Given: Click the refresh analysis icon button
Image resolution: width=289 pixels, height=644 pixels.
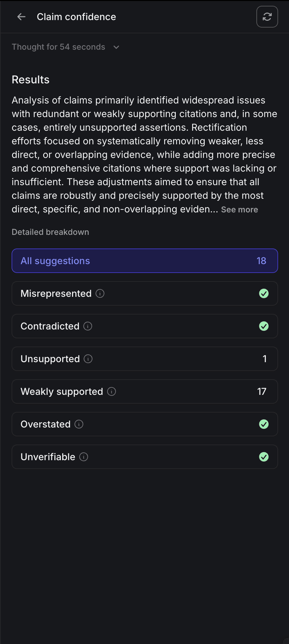Looking at the screenshot, I should [x=267, y=17].
